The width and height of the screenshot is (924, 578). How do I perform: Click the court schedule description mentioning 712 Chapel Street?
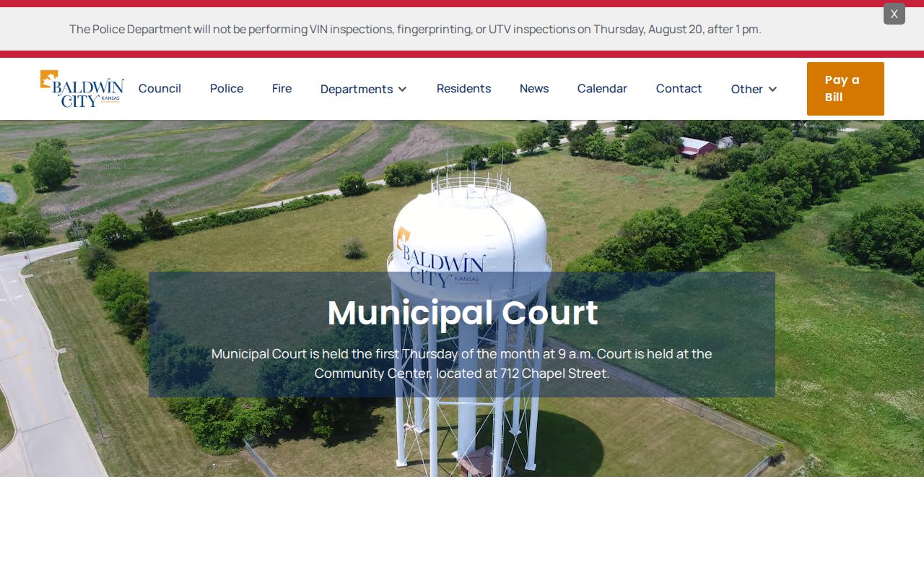click(x=462, y=363)
